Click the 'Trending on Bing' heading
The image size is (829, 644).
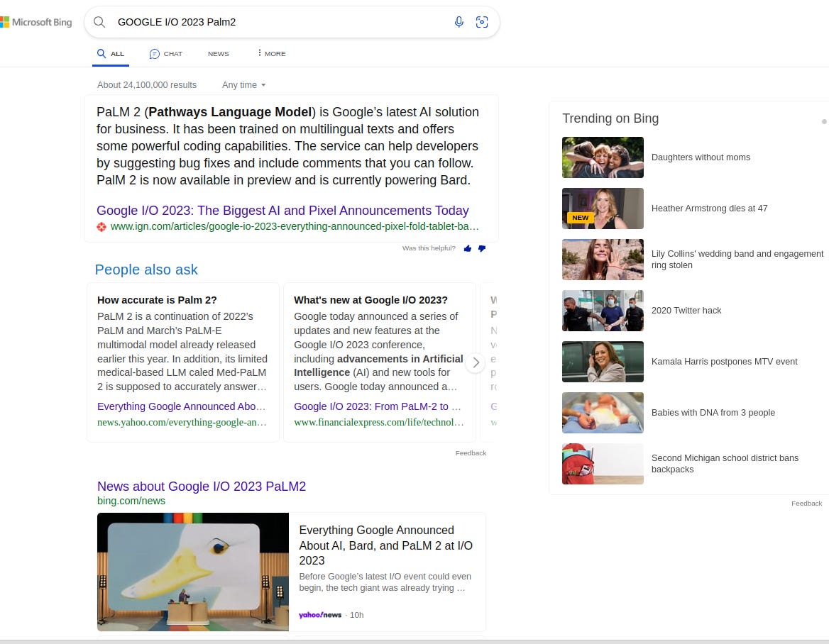pyautogui.click(x=610, y=118)
